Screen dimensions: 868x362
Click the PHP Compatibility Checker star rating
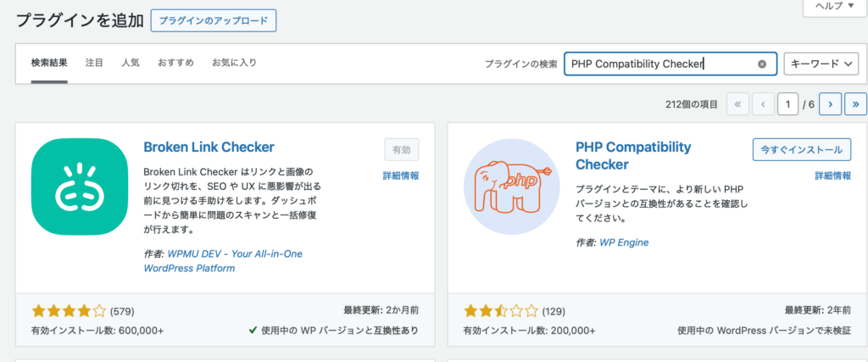(500, 311)
